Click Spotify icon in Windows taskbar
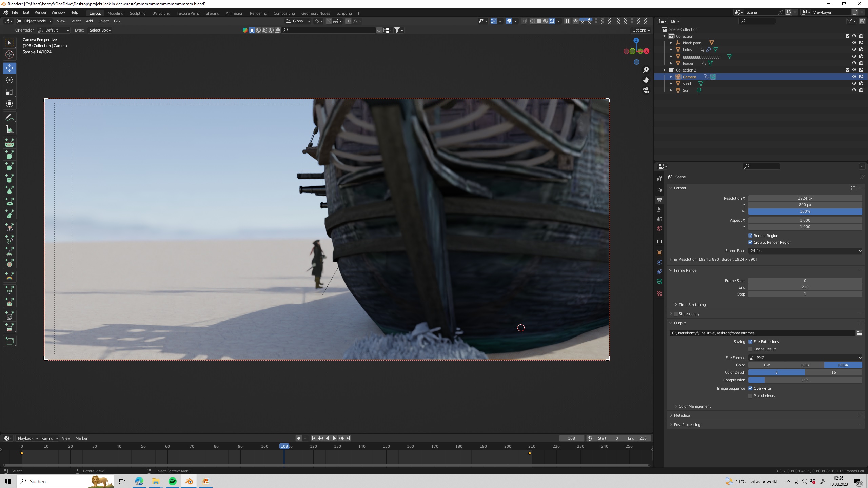The height and width of the screenshot is (488, 868). [172, 481]
